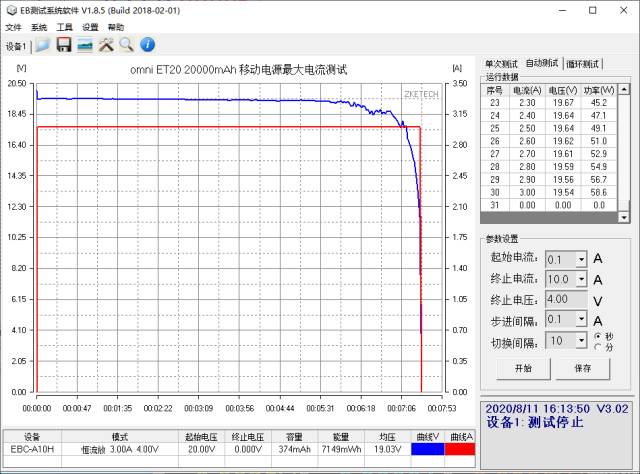
Task: Click the 电压(V) column header
Action: [x=563, y=90]
